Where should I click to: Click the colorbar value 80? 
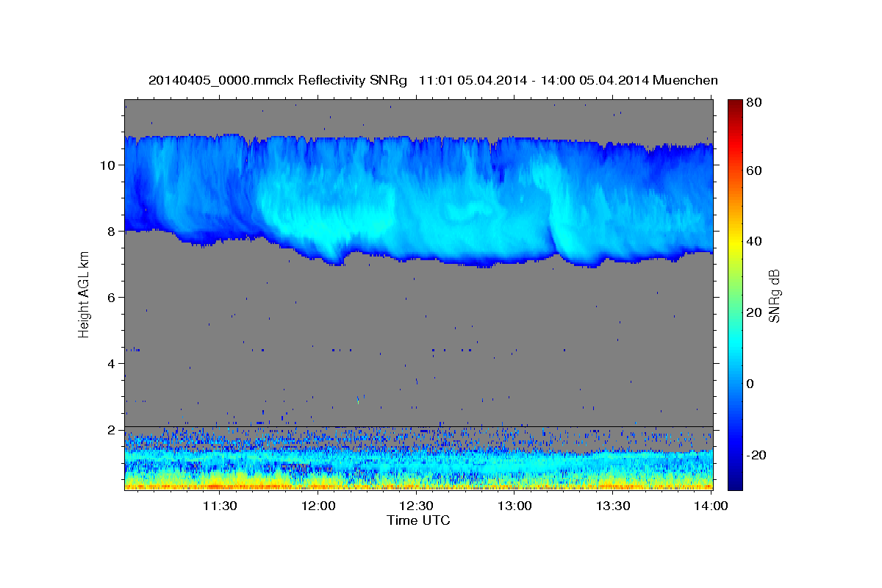[753, 103]
